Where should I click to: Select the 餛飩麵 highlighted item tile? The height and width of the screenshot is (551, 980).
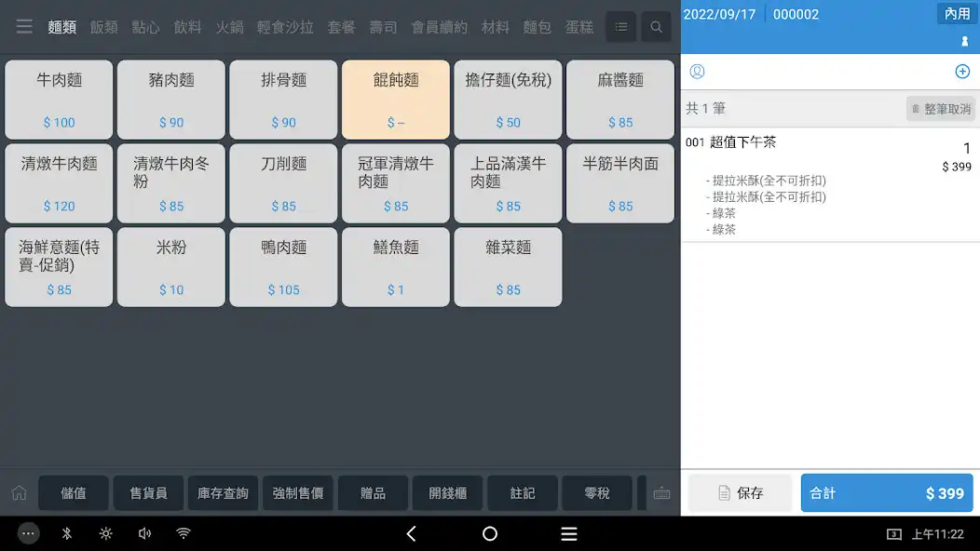[395, 100]
